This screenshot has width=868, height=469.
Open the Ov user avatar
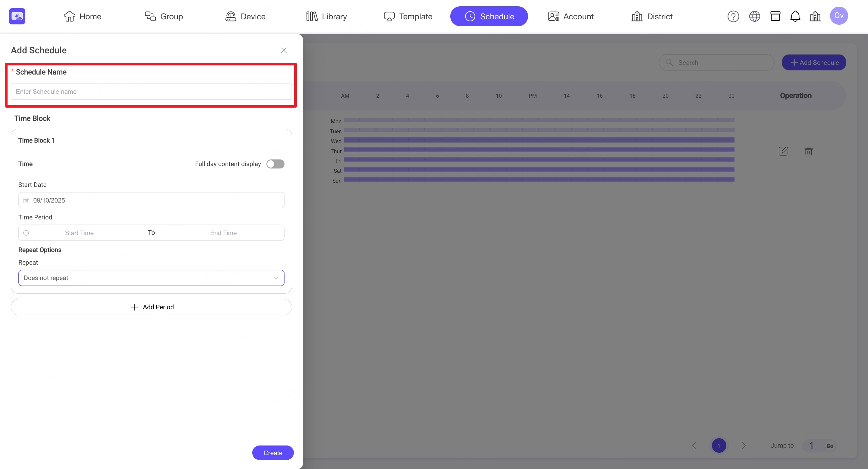[x=839, y=15]
